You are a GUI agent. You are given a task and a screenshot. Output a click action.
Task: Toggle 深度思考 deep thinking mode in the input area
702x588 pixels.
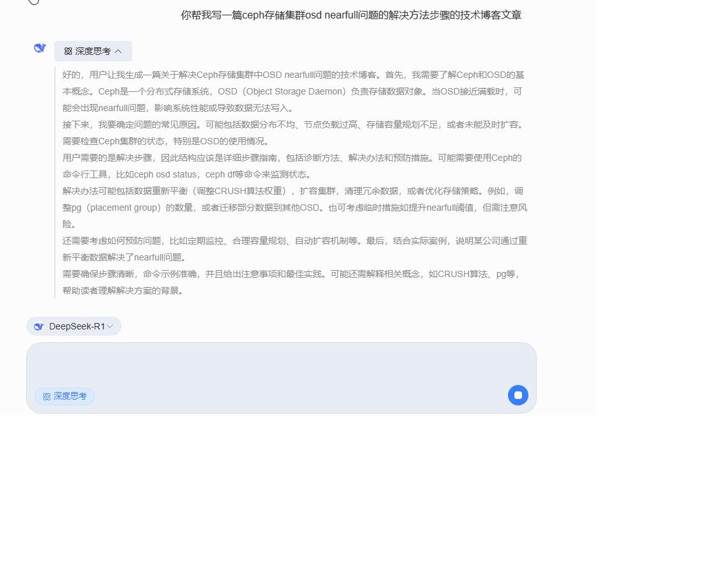pyautogui.click(x=64, y=396)
